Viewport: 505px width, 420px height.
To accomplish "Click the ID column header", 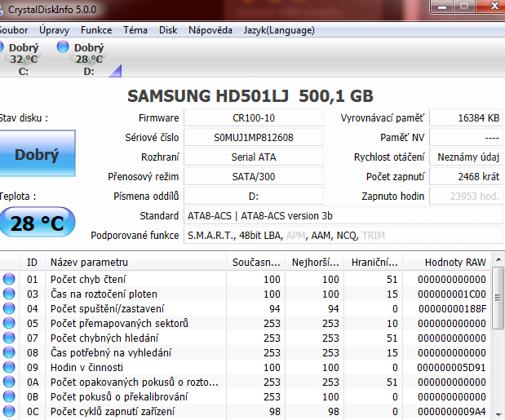I will [32, 263].
